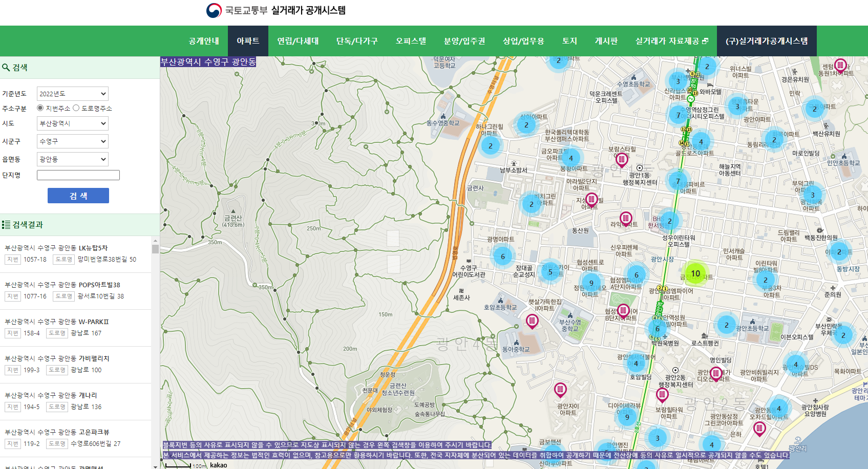The image size is (868, 469).
Task: Open the 개나리 search result
Action: [x=76, y=401]
